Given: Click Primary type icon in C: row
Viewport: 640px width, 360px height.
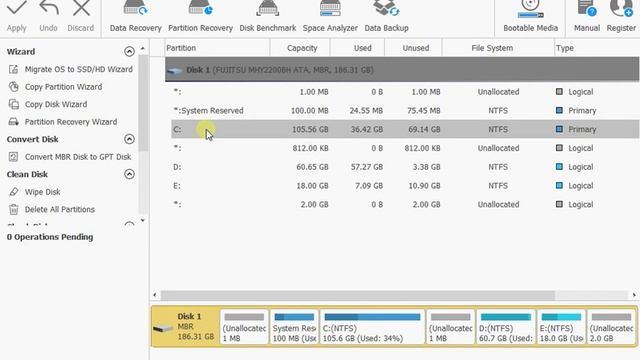Looking at the screenshot, I should pyautogui.click(x=559, y=129).
